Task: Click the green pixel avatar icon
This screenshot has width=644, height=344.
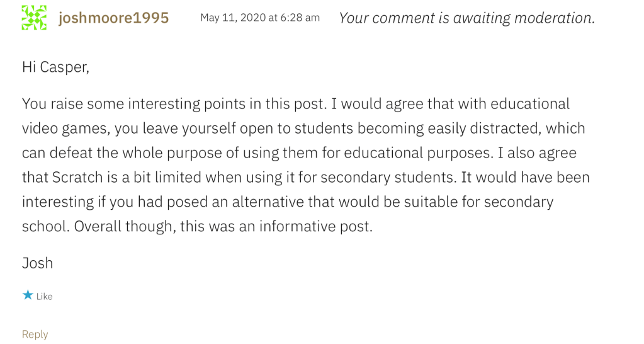Action: [34, 18]
